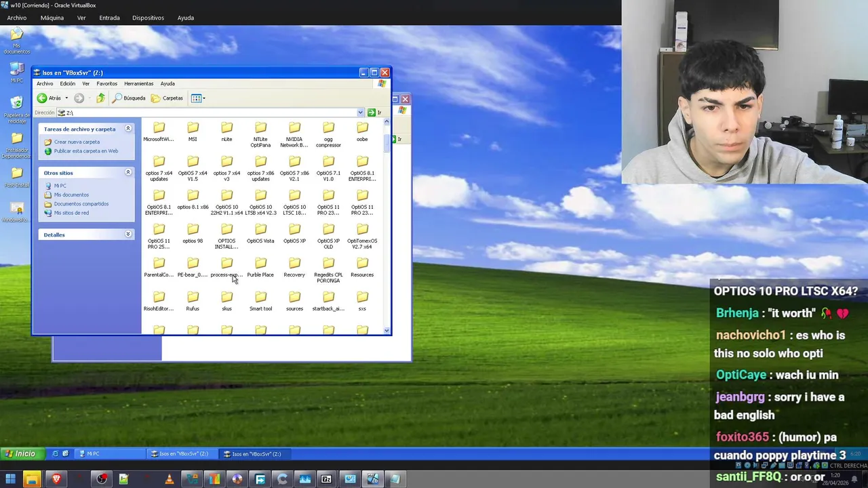
Task: Expand the Dirección address bar dropdown
Action: point(360,113)
